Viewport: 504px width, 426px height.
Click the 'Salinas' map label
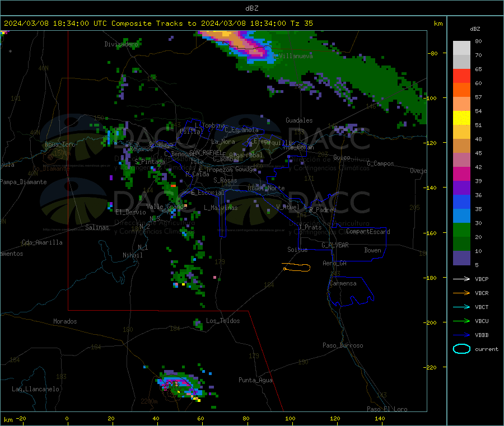[97, 227]
